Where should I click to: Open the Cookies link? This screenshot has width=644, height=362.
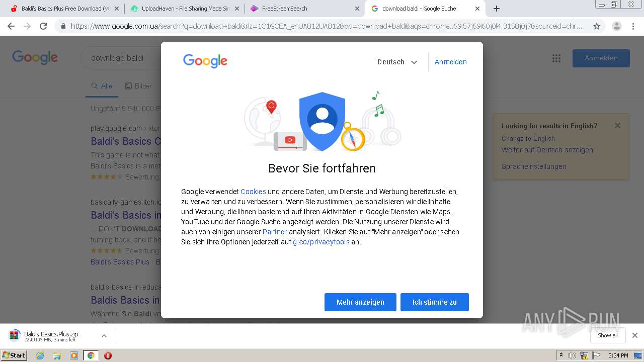coord(253,192)
